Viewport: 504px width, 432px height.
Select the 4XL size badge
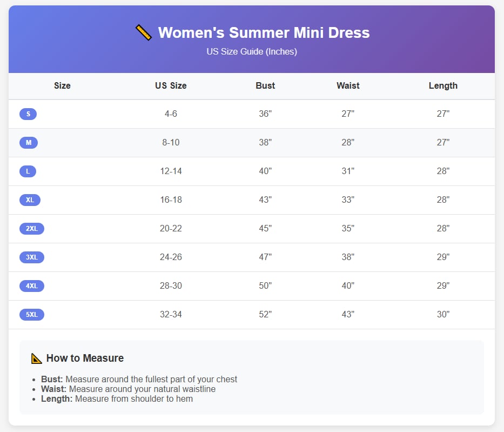[x=32, y=285]
